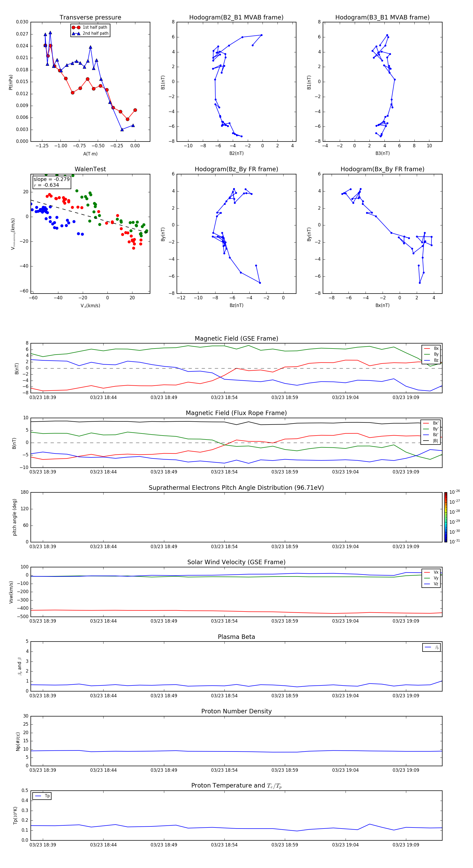473x868 pixels.
Task: Click the 'Tp(10^6K)' y-axis label
Action: [15, 816]
